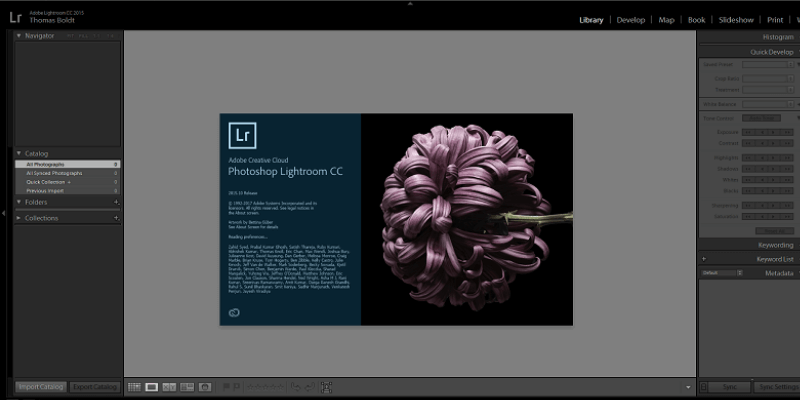
Task: Select Previous Import in Catalog
Action: pyautogui.click(x=67, y=191)
